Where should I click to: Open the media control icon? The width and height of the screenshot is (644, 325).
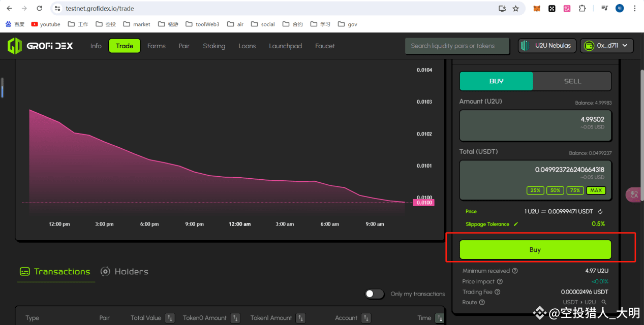(x=604, y=9)
